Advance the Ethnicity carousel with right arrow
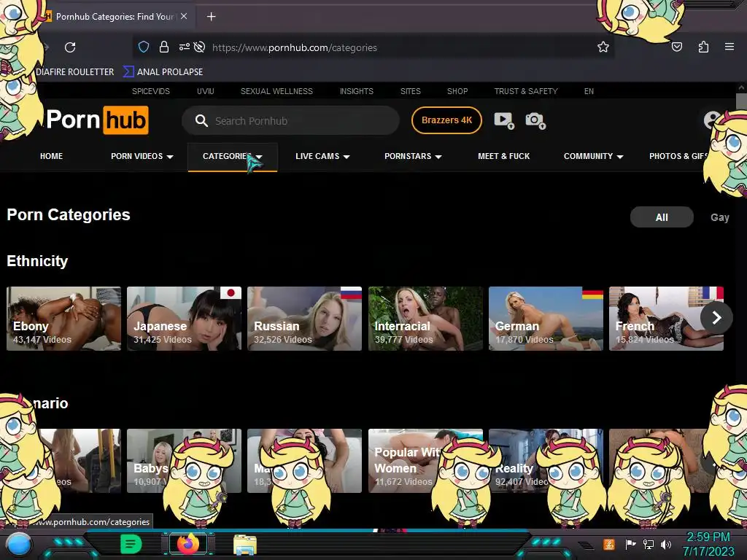Screen dimensions: 747x560 (x=716, y=317)
